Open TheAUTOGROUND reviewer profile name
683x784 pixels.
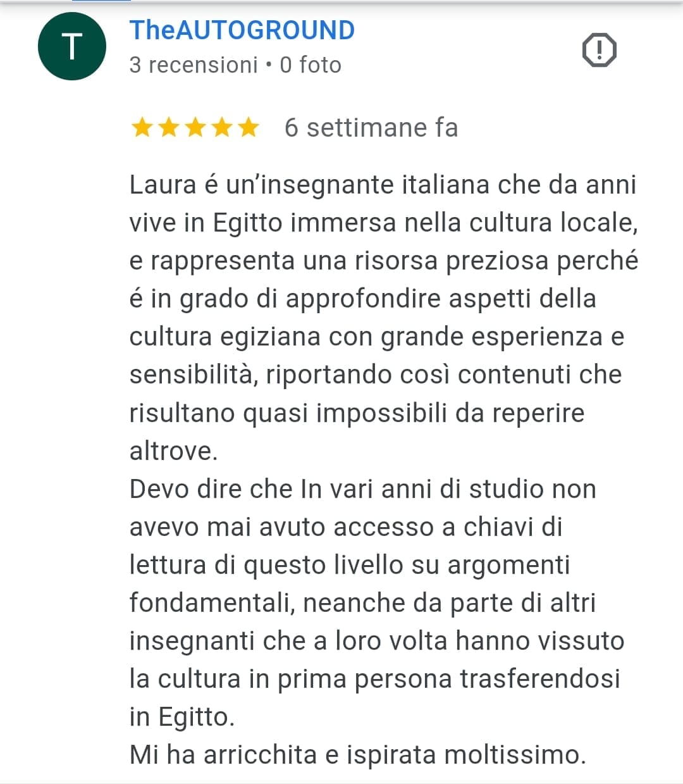click(242, 30)
